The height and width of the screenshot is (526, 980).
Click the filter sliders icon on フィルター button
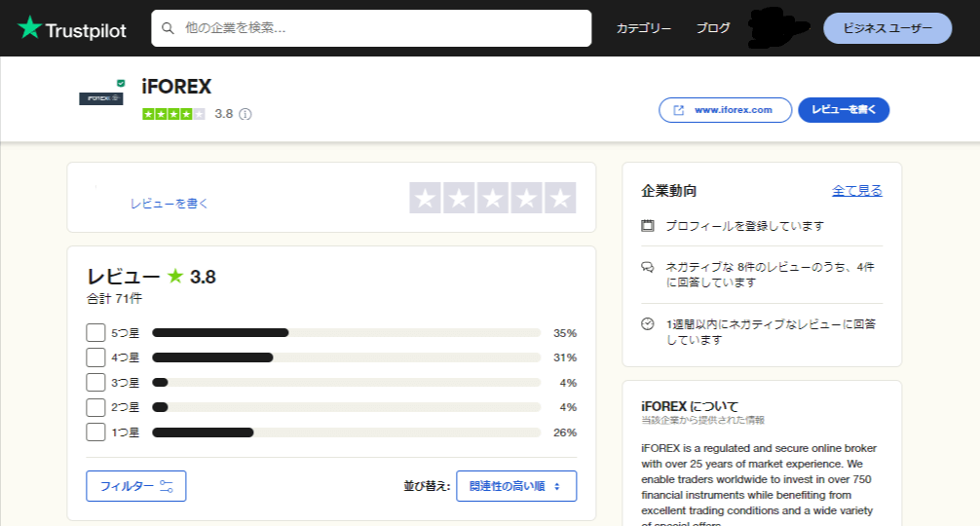point(167,486)
